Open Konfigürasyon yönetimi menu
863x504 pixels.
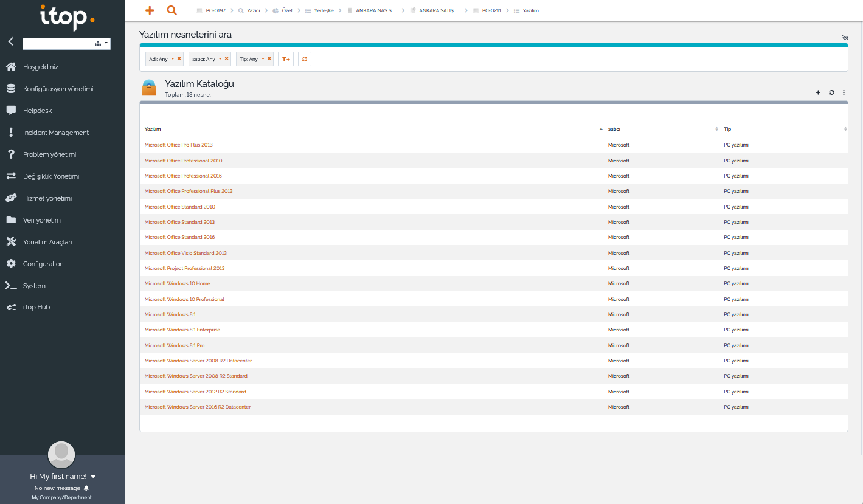point(58,89)
